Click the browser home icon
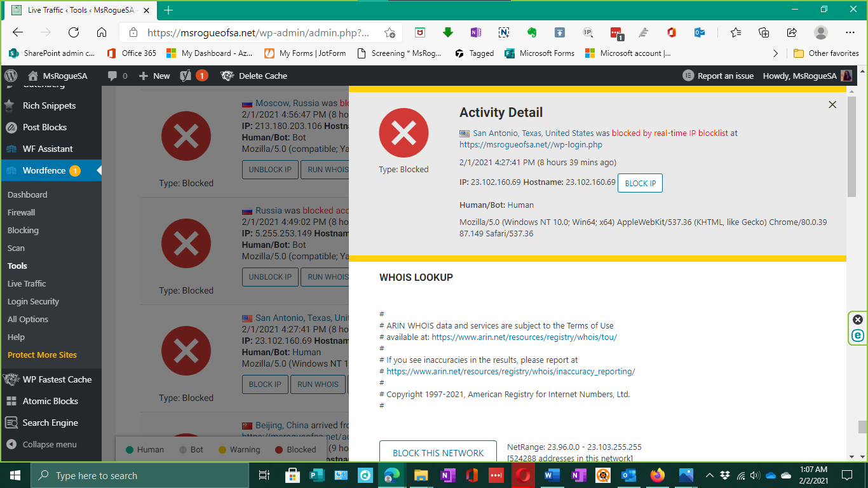This screenshot has height=488, width=868. point(102,32)
